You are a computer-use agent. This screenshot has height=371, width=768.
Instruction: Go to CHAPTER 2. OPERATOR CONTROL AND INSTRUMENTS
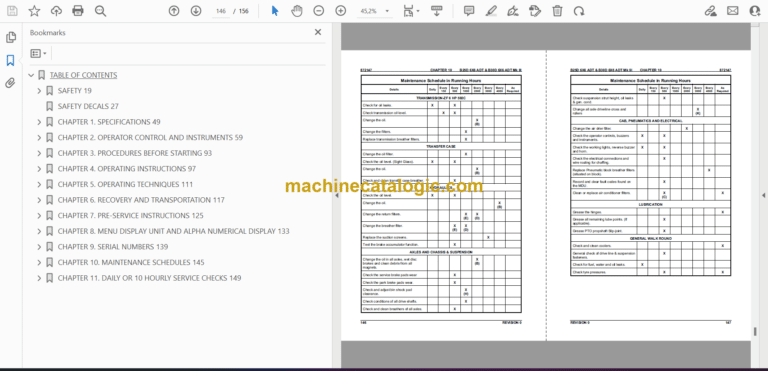click(x=150, y=138)
